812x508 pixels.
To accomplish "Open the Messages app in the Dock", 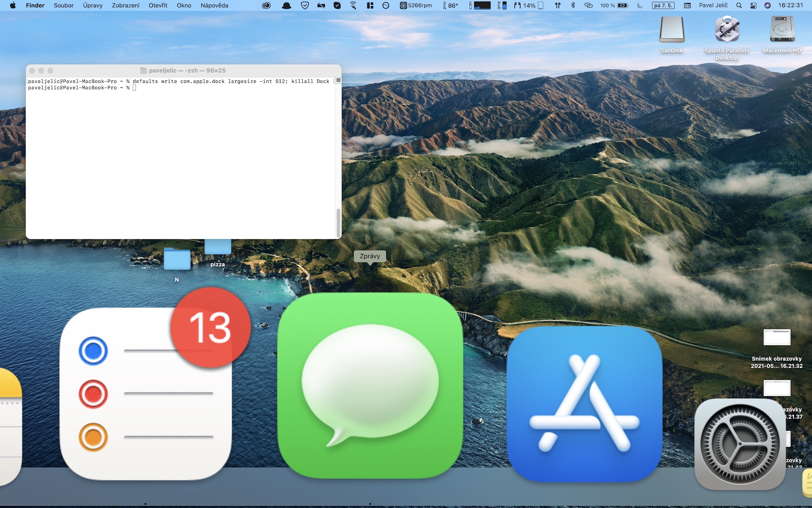I will pos(370,386).
